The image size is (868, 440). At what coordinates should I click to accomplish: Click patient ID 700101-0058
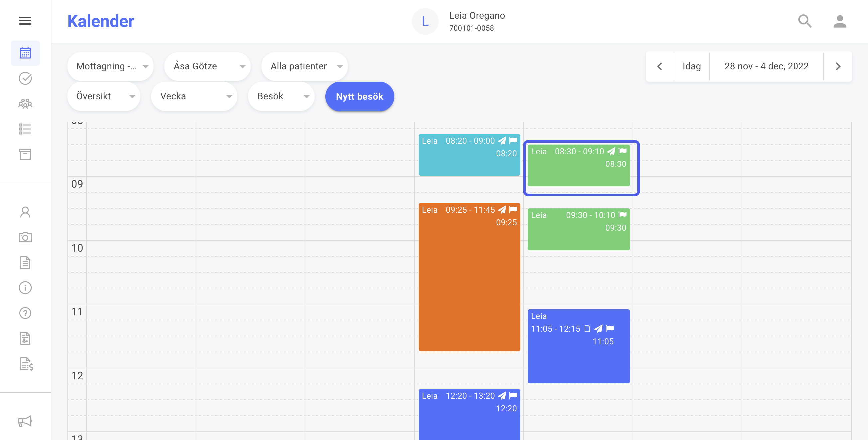pyautogui.click(x=471, y=28)
